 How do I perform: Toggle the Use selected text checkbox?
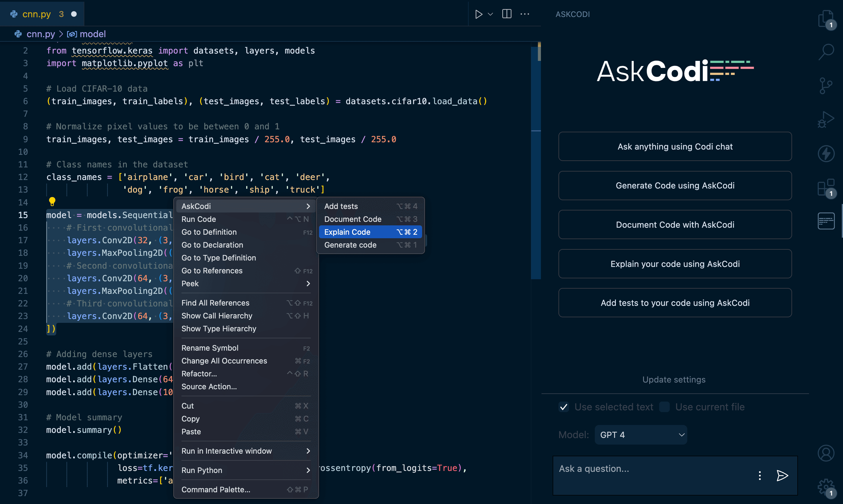[563, 407]
